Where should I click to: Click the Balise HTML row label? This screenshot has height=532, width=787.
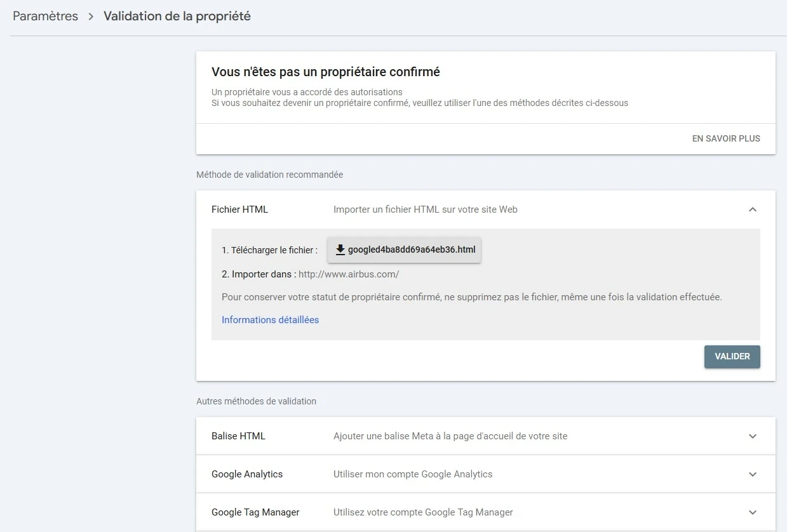(238, 436)
